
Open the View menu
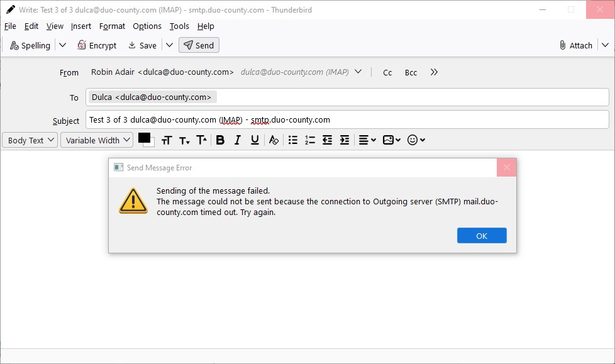tap(55, 26)
